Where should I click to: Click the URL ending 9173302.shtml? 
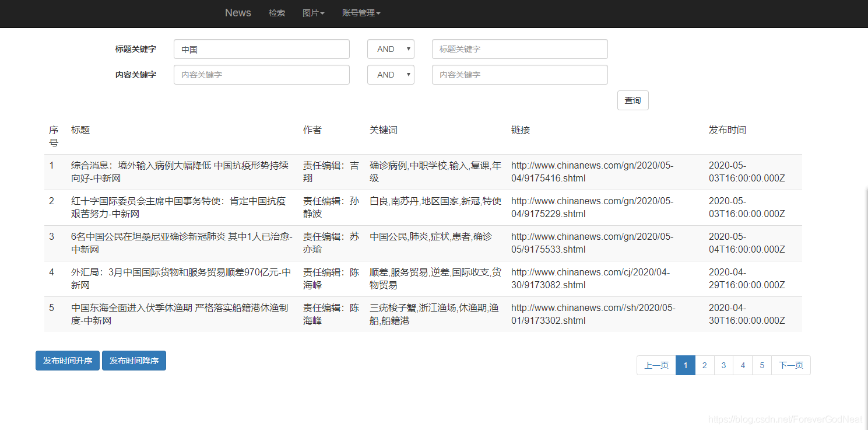pos(593,314)
